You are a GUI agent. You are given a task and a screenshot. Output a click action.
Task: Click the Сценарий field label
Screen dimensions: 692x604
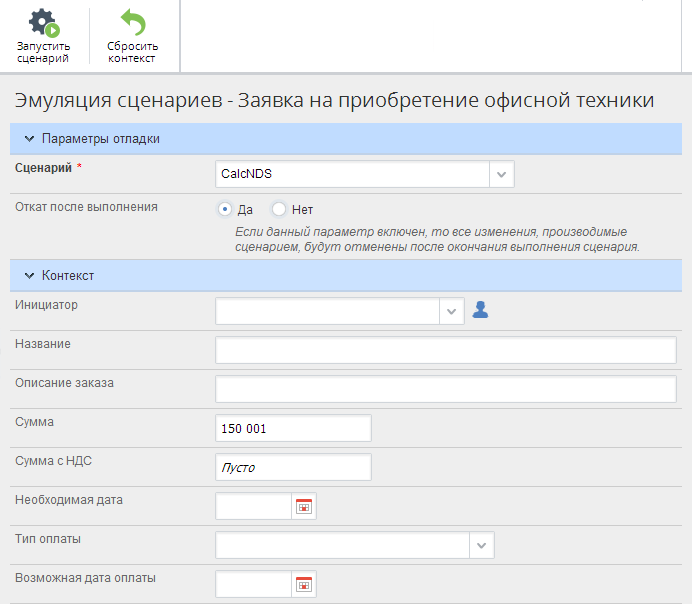pos(43,168)
